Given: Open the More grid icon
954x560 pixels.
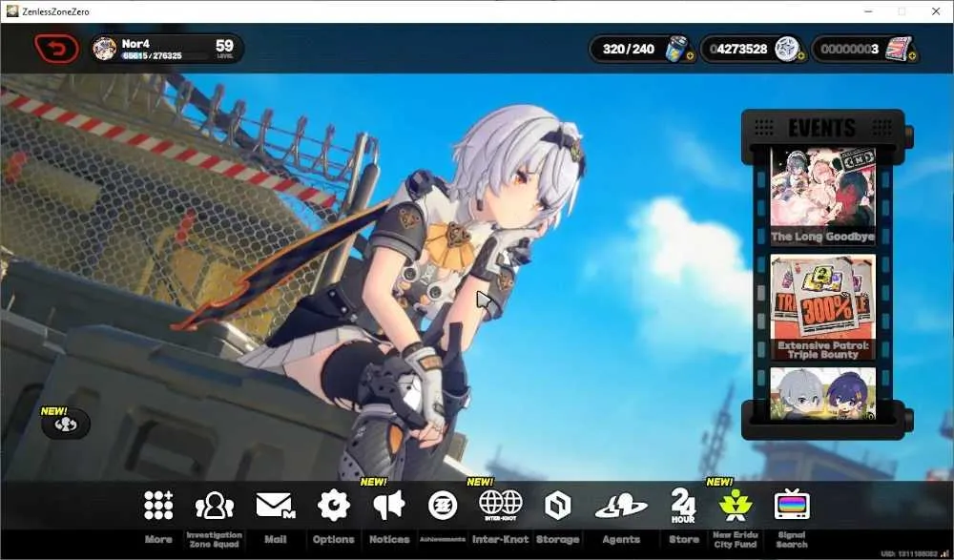Looking at the screenshot, I should (x=158, y=506).
